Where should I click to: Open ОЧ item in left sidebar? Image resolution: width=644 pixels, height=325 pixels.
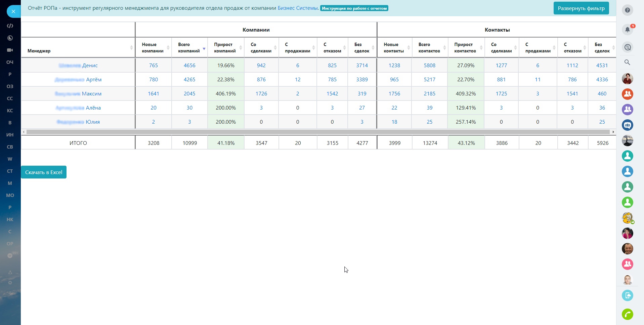coord(10,62)
